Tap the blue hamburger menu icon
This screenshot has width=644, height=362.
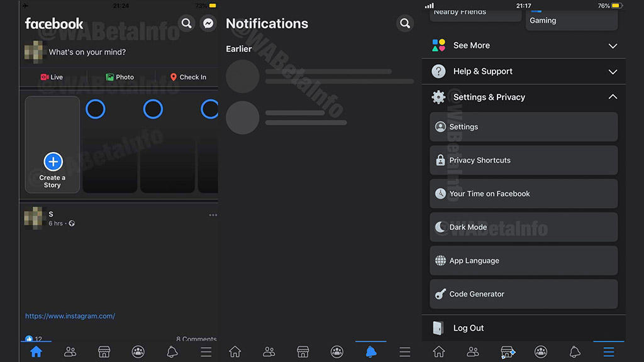(608, 352)
